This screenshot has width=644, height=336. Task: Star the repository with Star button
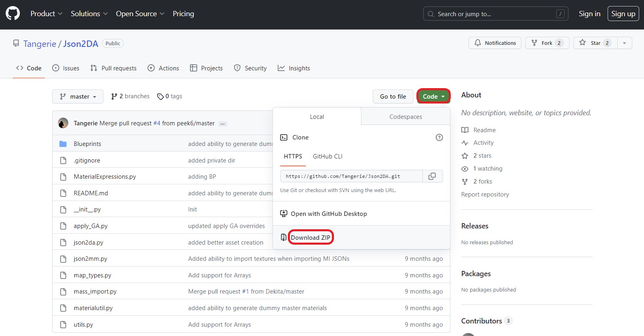(x=595, y=43)
